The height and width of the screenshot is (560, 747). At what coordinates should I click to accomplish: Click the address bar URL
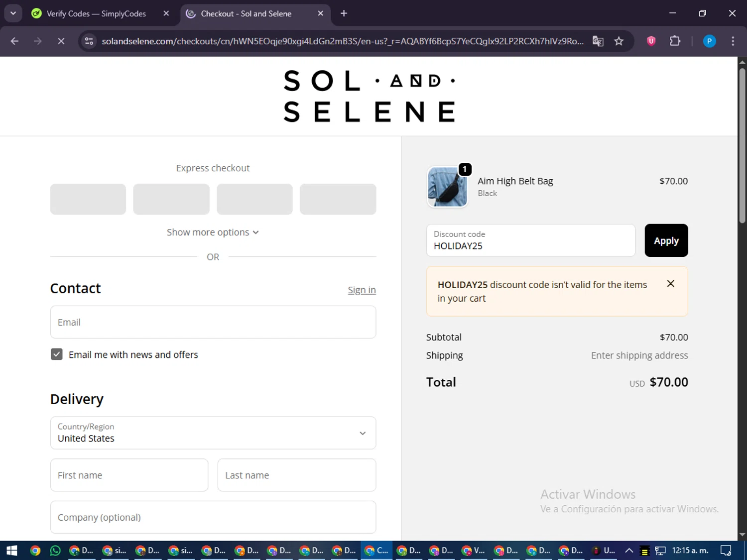[343, 41]
